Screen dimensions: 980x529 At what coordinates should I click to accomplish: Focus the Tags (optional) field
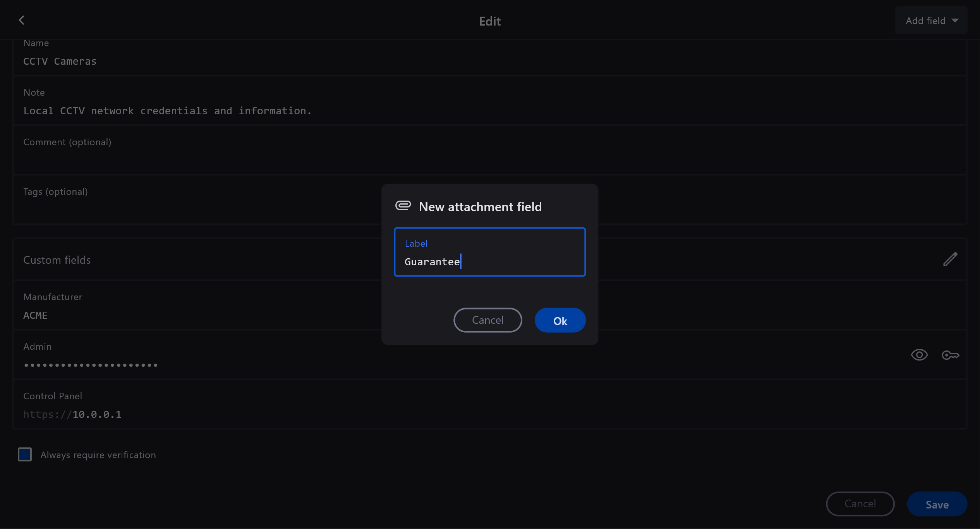tap(194, 208)
